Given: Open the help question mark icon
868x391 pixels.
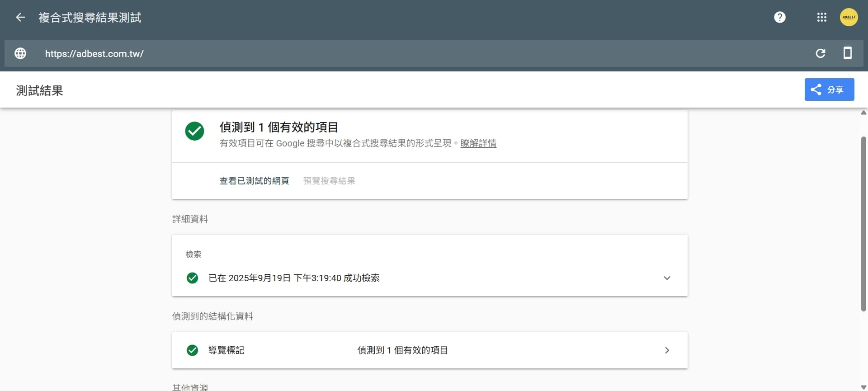Looking at the screenshot, I should pyautogui.click(x=780, y=17).
